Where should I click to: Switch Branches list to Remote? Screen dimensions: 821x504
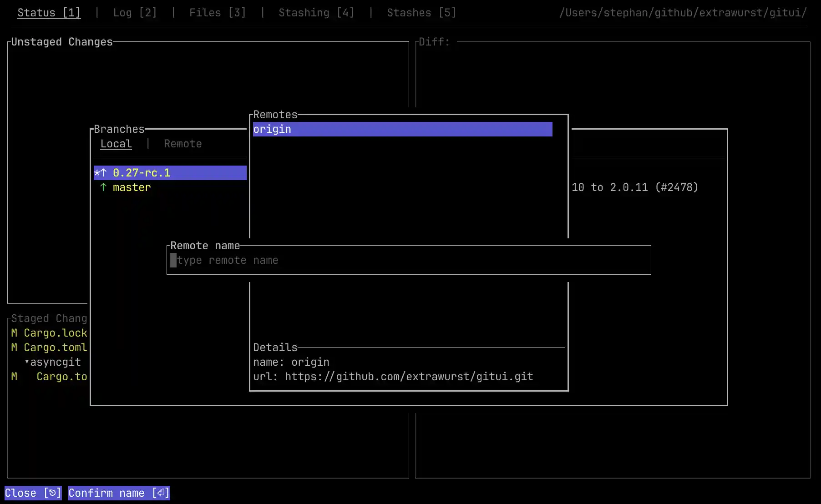[182, 144]
